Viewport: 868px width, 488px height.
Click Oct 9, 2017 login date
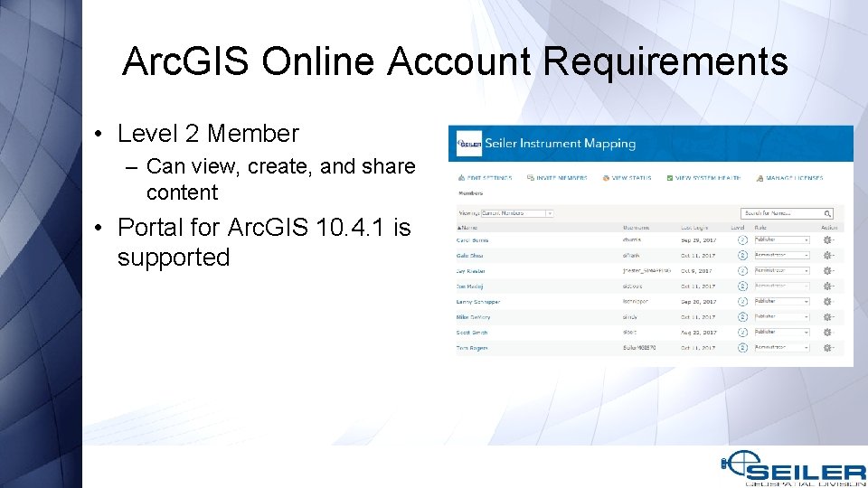click(x=697, y=271)
